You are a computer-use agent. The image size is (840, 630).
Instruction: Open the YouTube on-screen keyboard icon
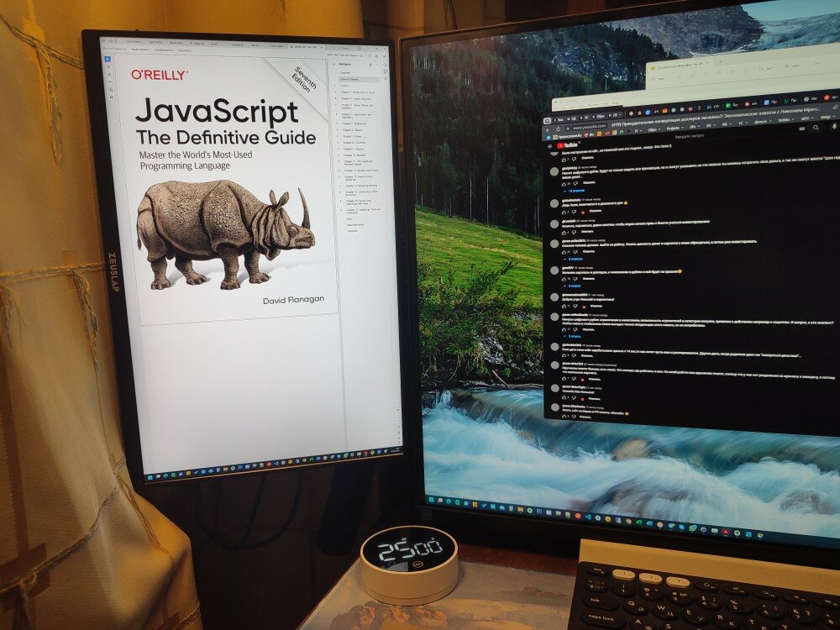[x=802, y=129]
